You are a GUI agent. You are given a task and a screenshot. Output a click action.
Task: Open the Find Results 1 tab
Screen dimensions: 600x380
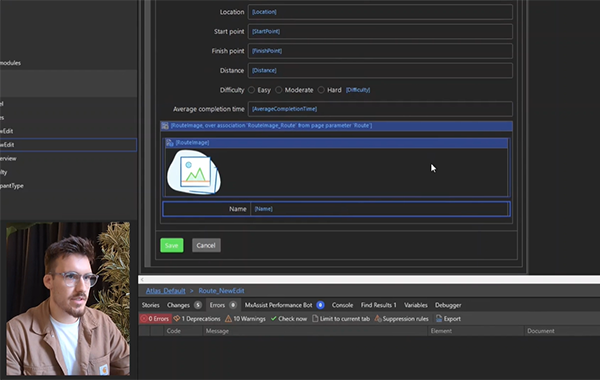tap(378, 305)
